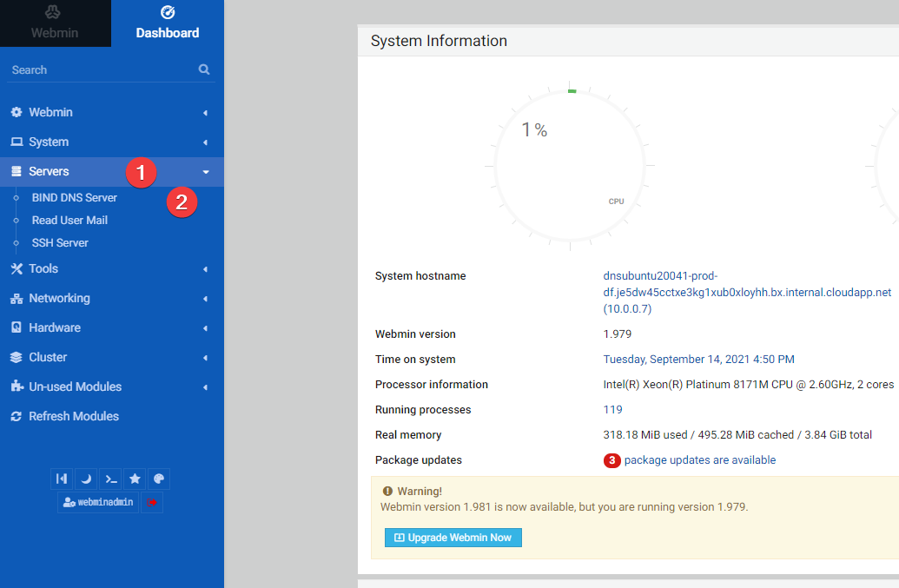This screenshot has width=899, height=588.
Task: Expand arrow next to System category
Action: click(x=205, y=142)
